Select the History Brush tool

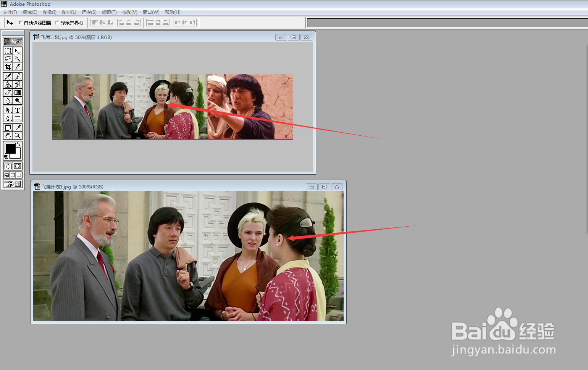(x=18, y=84)
